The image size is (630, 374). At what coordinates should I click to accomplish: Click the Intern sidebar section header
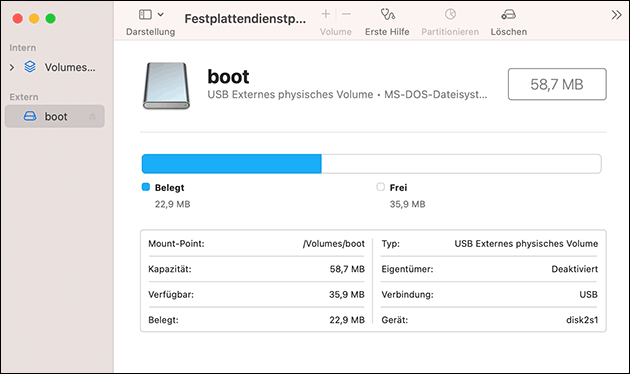point(23,48)
